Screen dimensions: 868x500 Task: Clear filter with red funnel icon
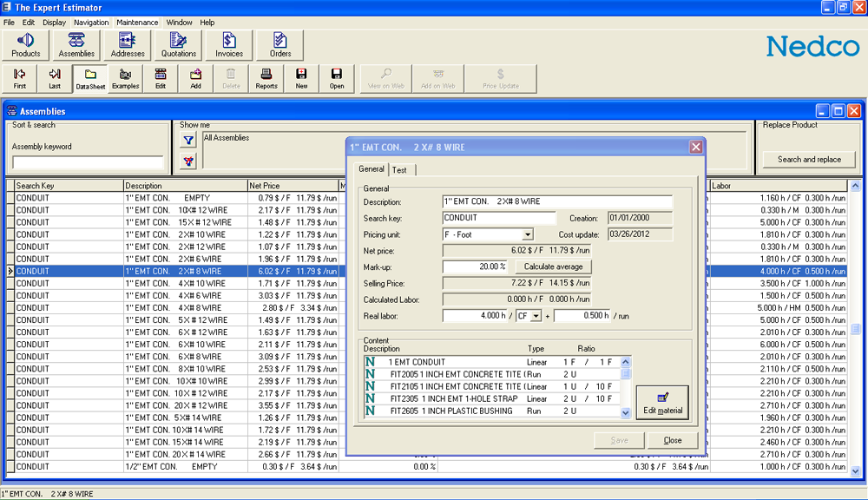(x=188, y=161)
